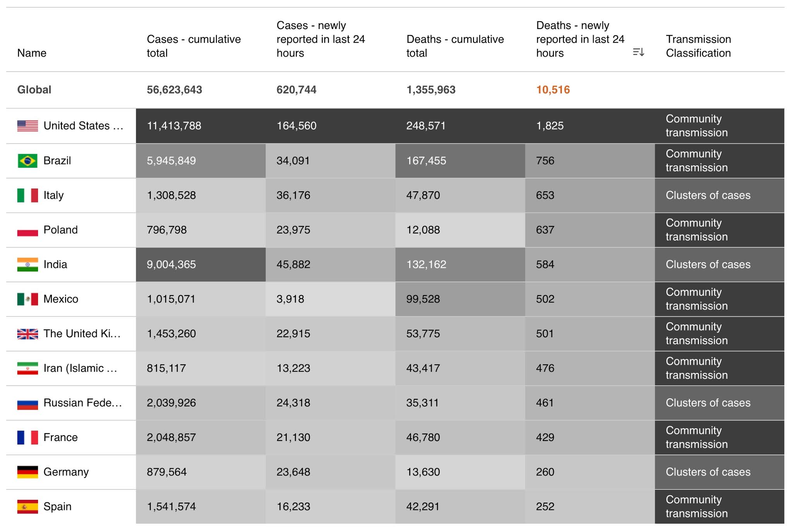
Task: Click the United Kingdom flag icon
Action: [27, 334]
